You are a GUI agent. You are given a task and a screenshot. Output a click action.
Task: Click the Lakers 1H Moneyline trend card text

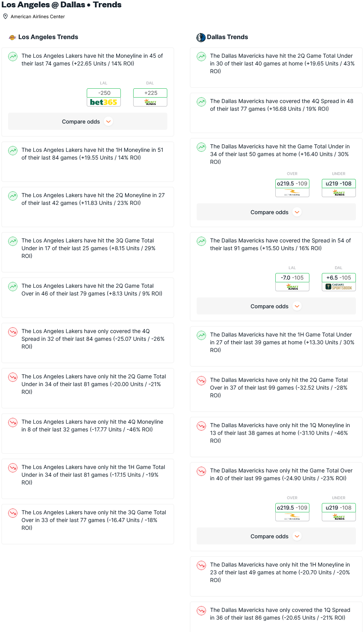92,154
